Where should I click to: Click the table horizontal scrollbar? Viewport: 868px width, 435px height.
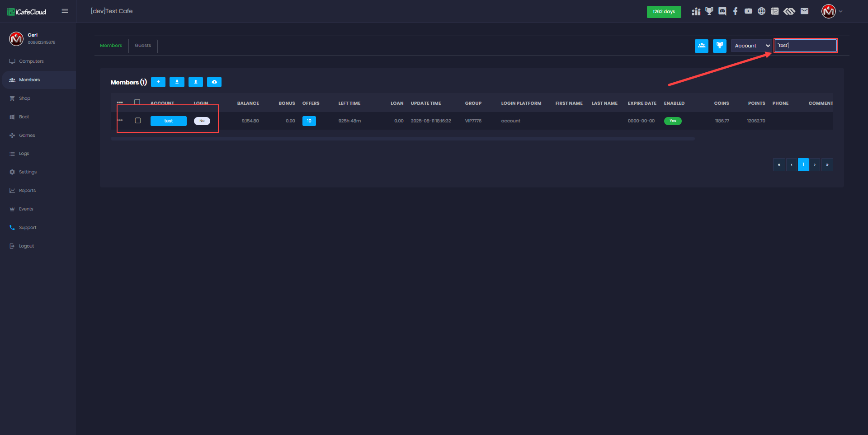[x=402, y=139]
